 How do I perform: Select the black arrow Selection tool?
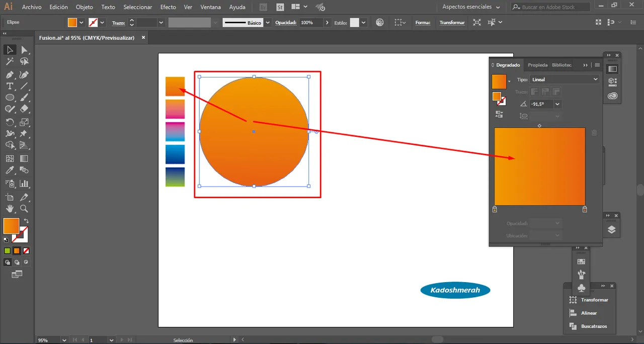click(10, 50)
